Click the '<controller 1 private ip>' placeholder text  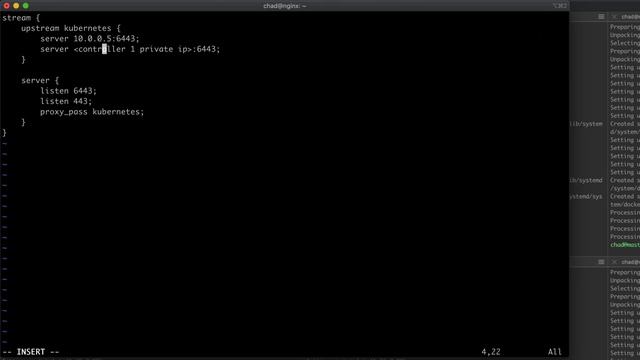point(133,49)
